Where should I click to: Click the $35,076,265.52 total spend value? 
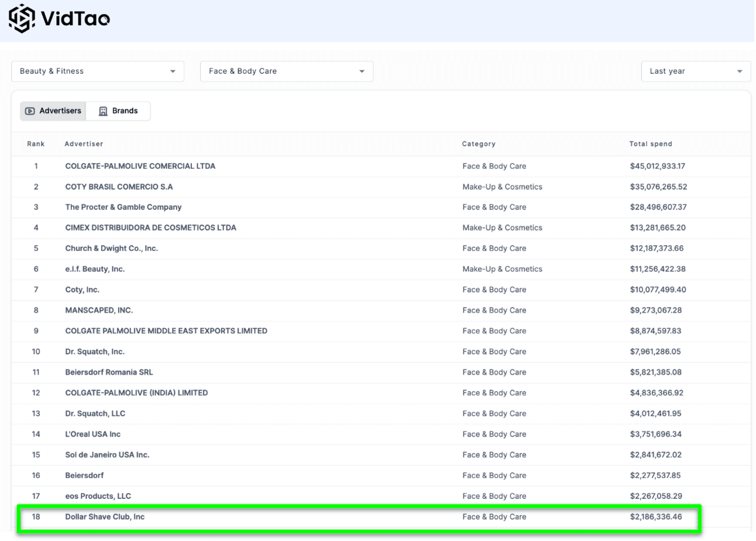pos(659,187)
